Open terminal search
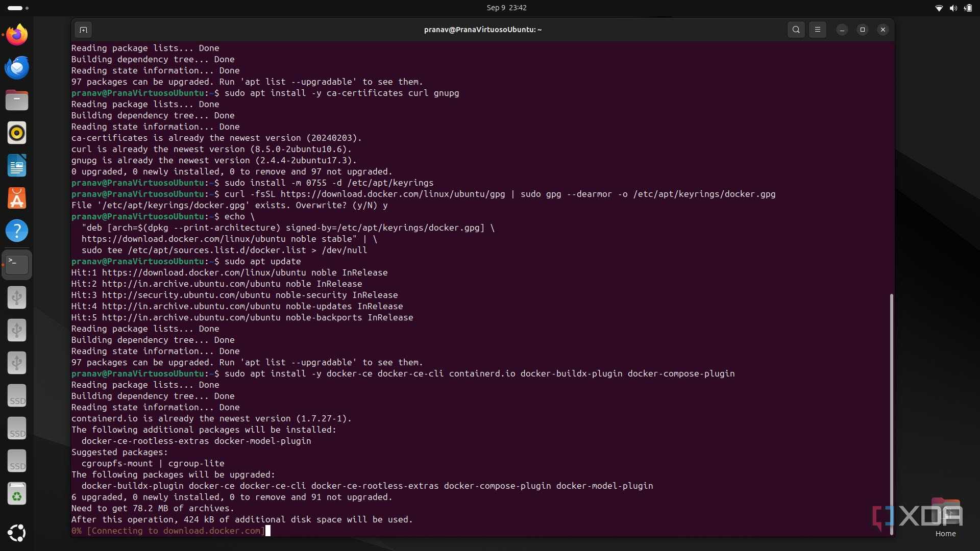The width and height of the screenshot is (980, 551). (796, 30)
